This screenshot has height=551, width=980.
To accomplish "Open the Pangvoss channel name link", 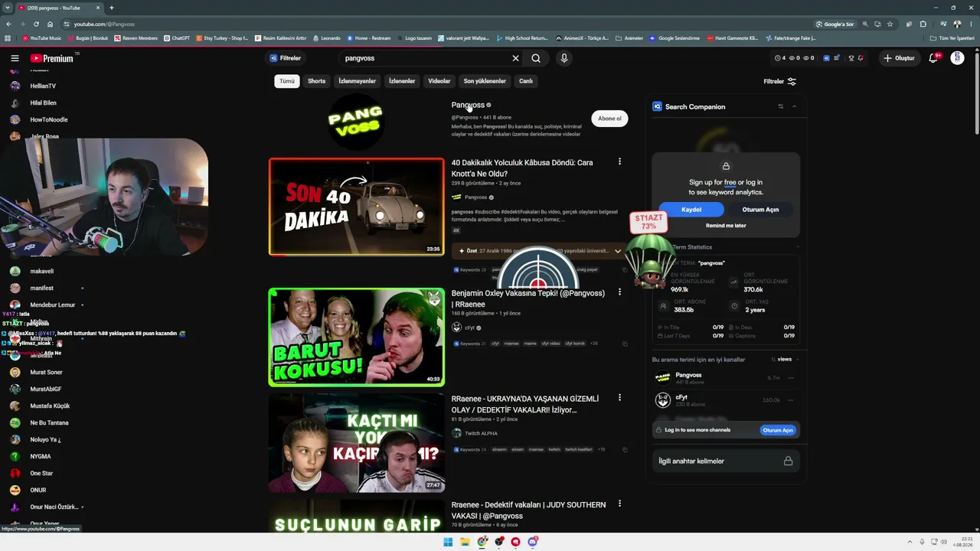I will [468, 105].
